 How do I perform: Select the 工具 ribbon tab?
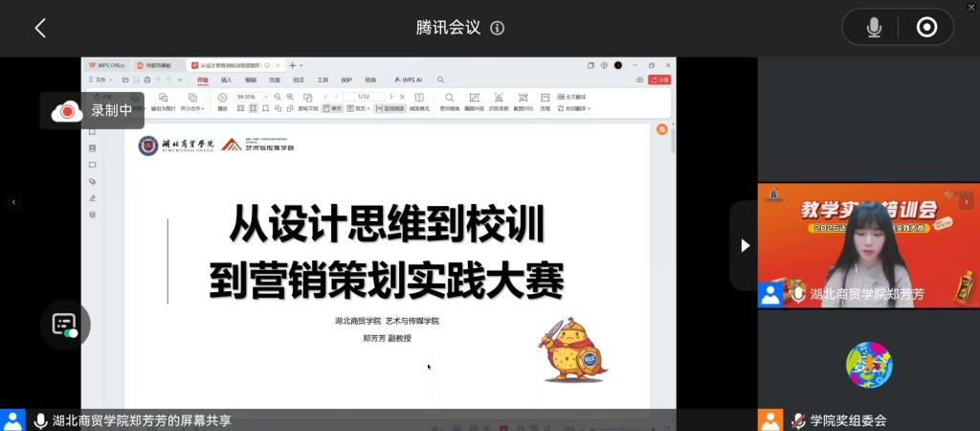tap(323, 80)
